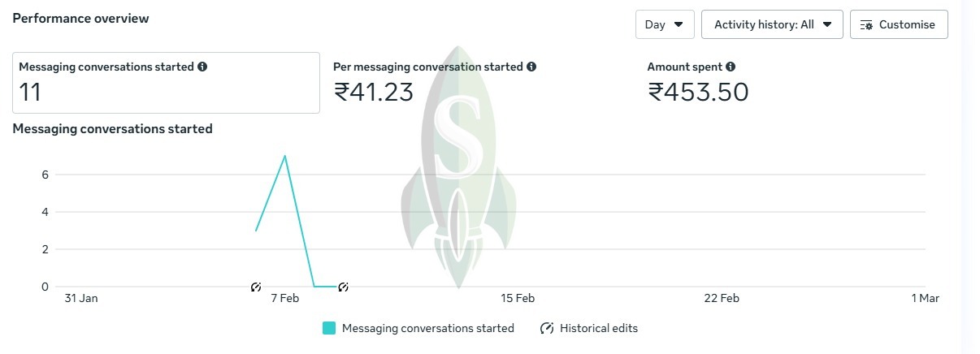The image size is (980, 354).
Task: Open the Day granularity dropdown
Action: (x=664, y=24)
